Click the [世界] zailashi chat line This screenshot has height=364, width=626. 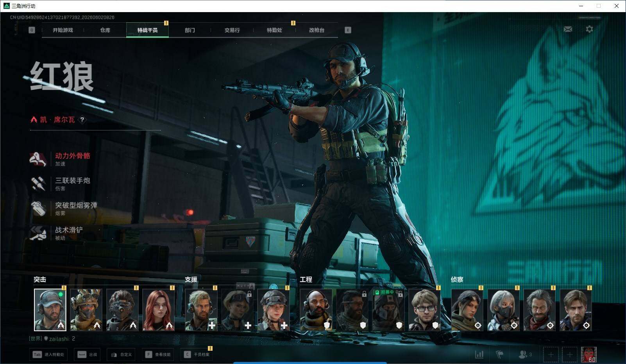click(52, 339)
